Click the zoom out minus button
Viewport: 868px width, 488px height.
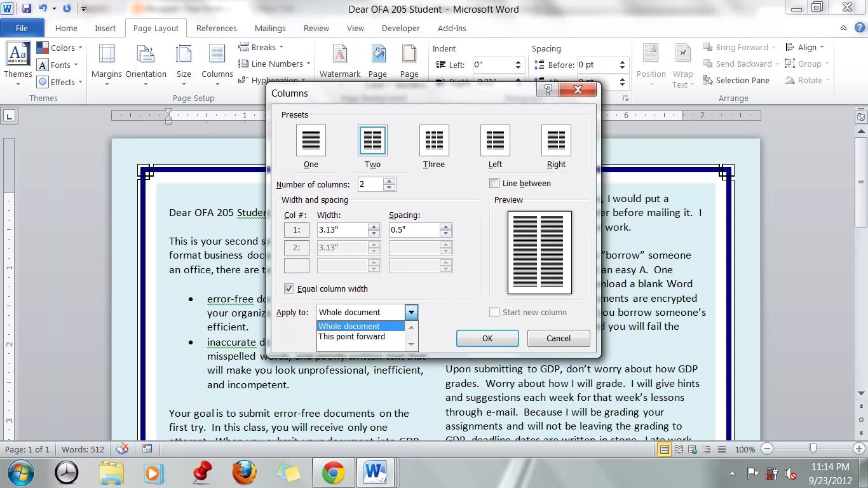(768, 449)
